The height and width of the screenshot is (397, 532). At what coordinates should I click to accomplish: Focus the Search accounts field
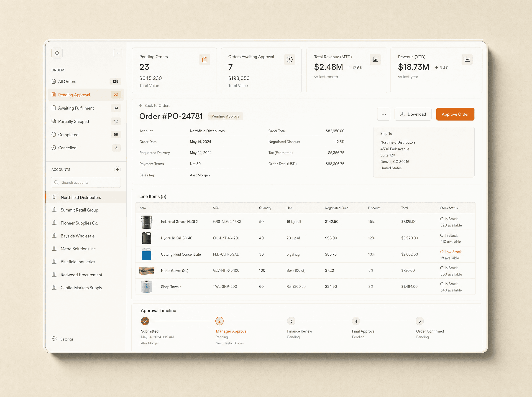(x=86, y=182)
